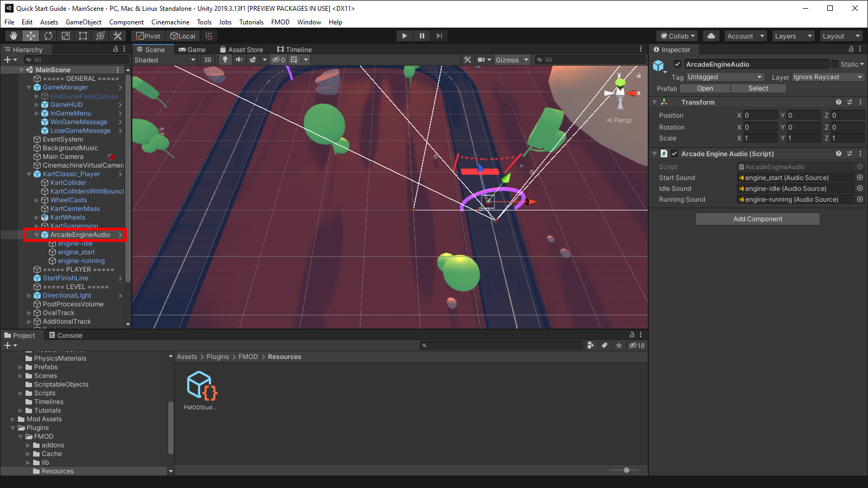Pause the game playback
The height and width of the screenshot is (488, 868).
422,36
